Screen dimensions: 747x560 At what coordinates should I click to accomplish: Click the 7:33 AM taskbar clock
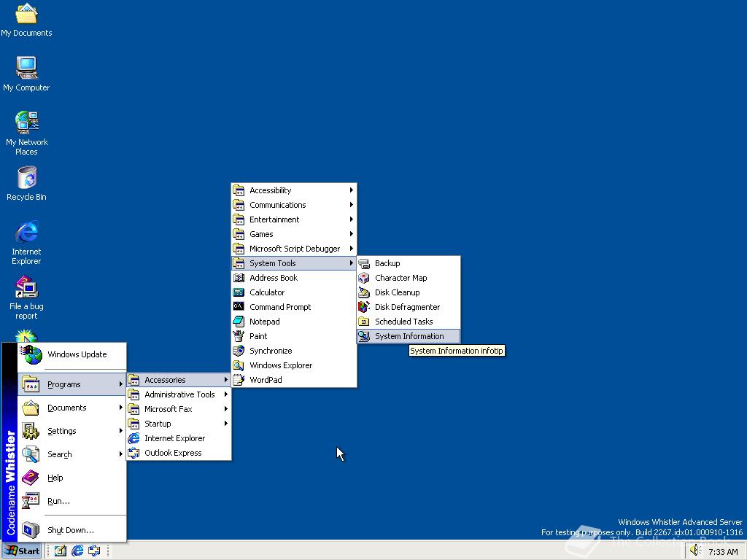point(723,551)
